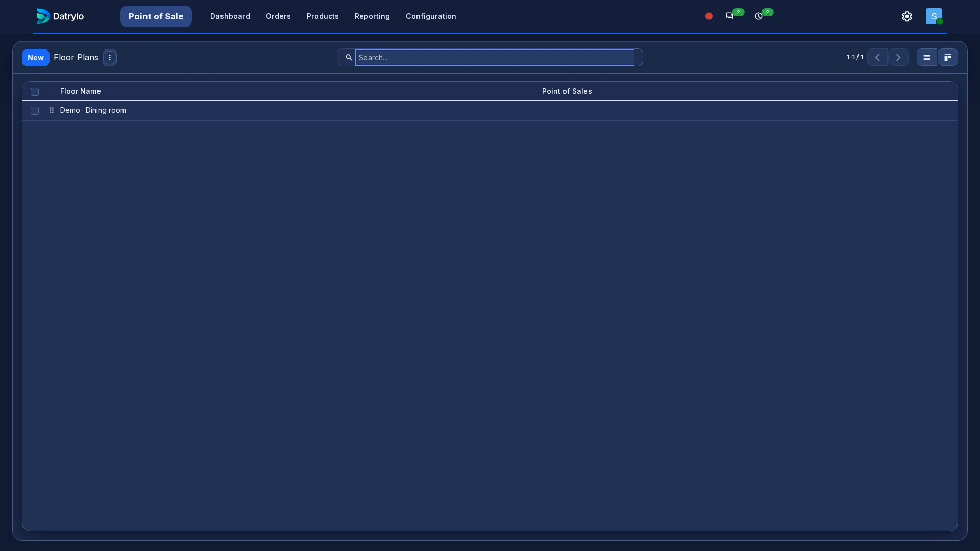Go to previous page arrow
Viewport: 980px width, 551px height.
[877, 58]
